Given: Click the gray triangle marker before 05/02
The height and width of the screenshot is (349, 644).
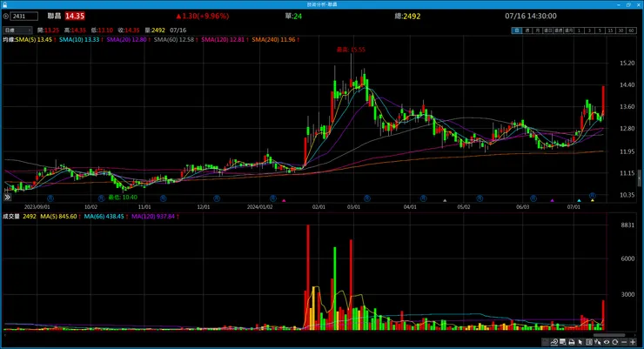Looking at the screenshot, I should pyautogui.click(x=445, y=200).
